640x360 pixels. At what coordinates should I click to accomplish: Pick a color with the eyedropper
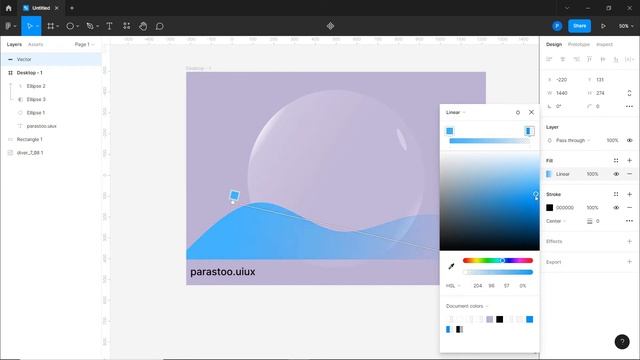451,266
